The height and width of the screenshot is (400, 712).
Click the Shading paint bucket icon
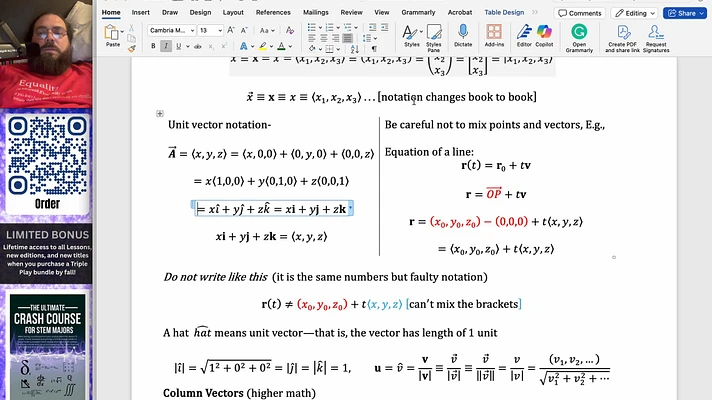[x=312, y=49]
